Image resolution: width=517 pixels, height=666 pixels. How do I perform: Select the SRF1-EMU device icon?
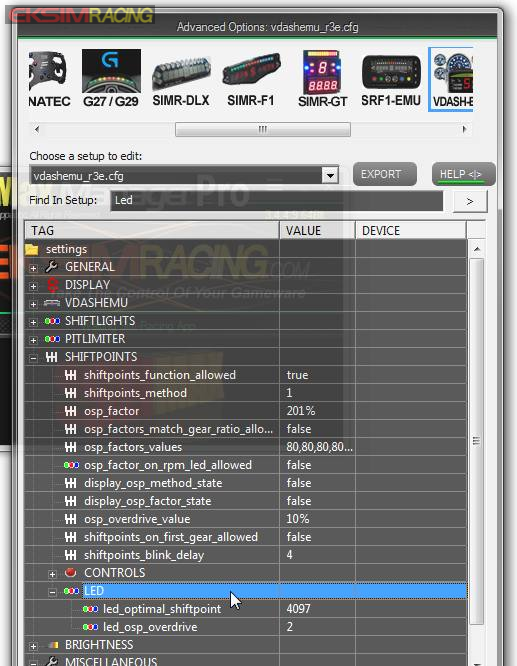point(391,80)
